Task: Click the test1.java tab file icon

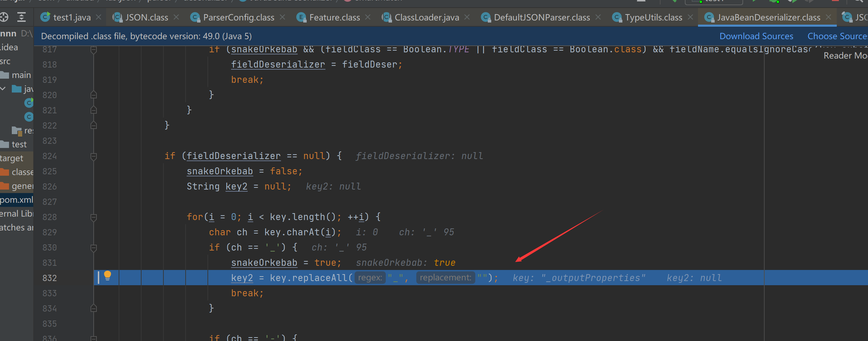Action: (x=45, y=17)
